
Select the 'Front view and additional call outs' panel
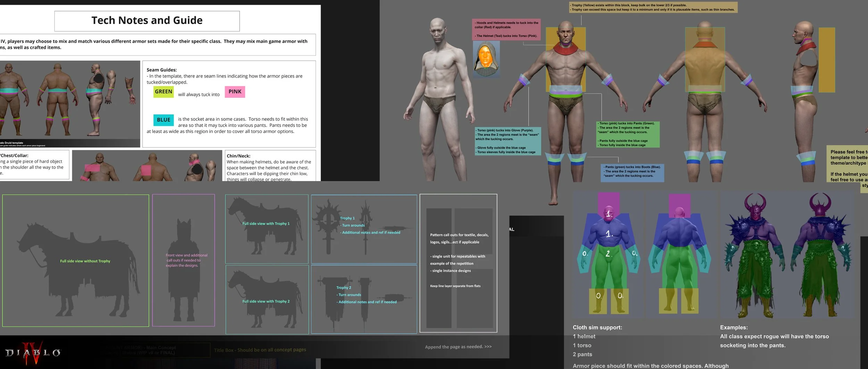click(x=184, y=260)
